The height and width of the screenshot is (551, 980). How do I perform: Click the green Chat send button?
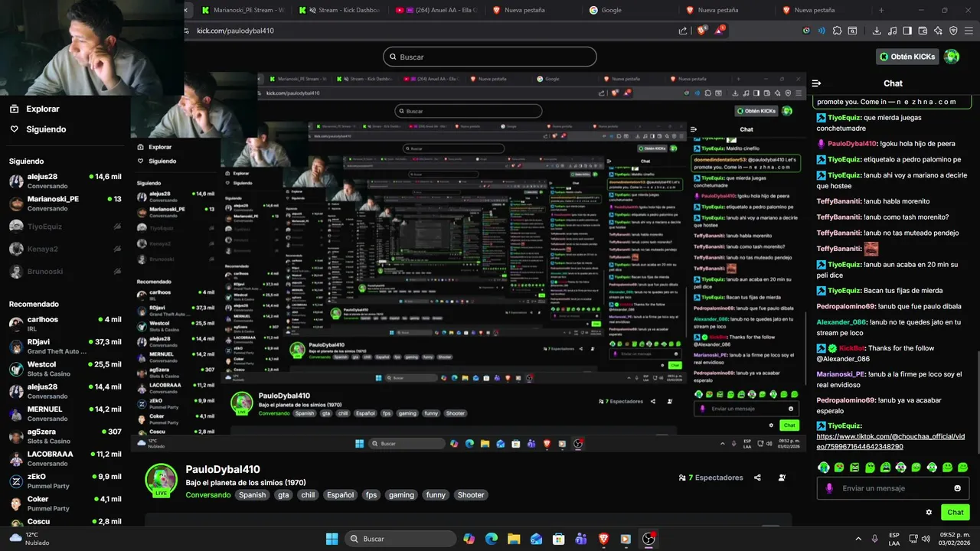pyautogui.click(x=955, y=513)
